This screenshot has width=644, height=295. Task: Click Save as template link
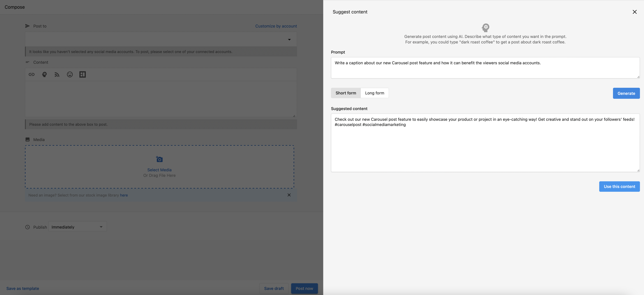click(x=23, y=288)
